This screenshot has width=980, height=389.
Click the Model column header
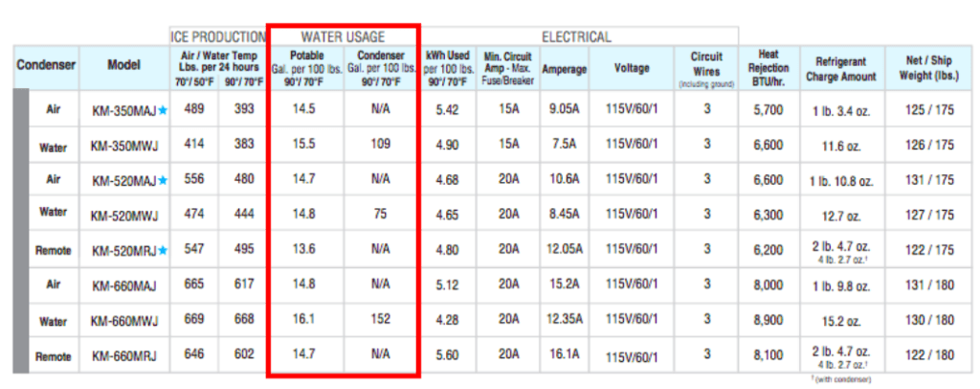[x=124, y=66]
